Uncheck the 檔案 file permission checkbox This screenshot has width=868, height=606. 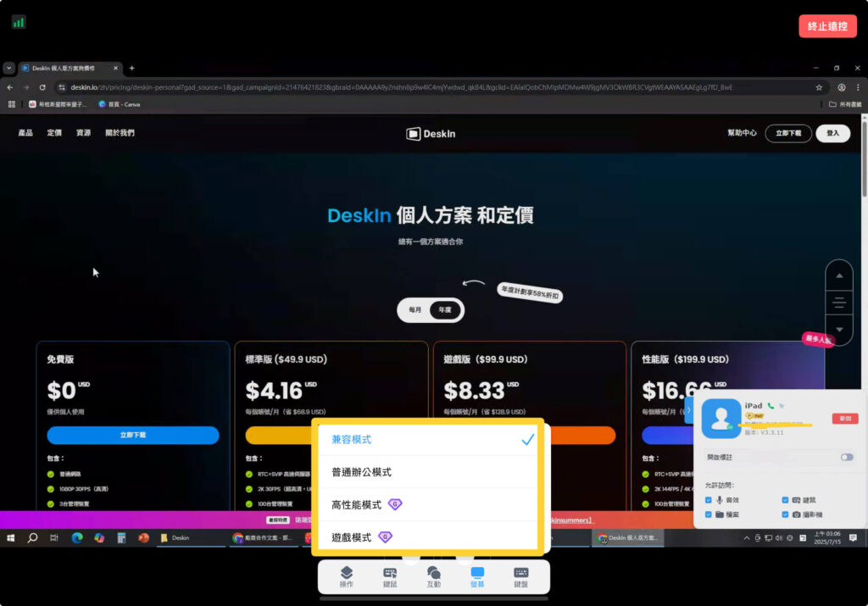click(x=709, y=514)
